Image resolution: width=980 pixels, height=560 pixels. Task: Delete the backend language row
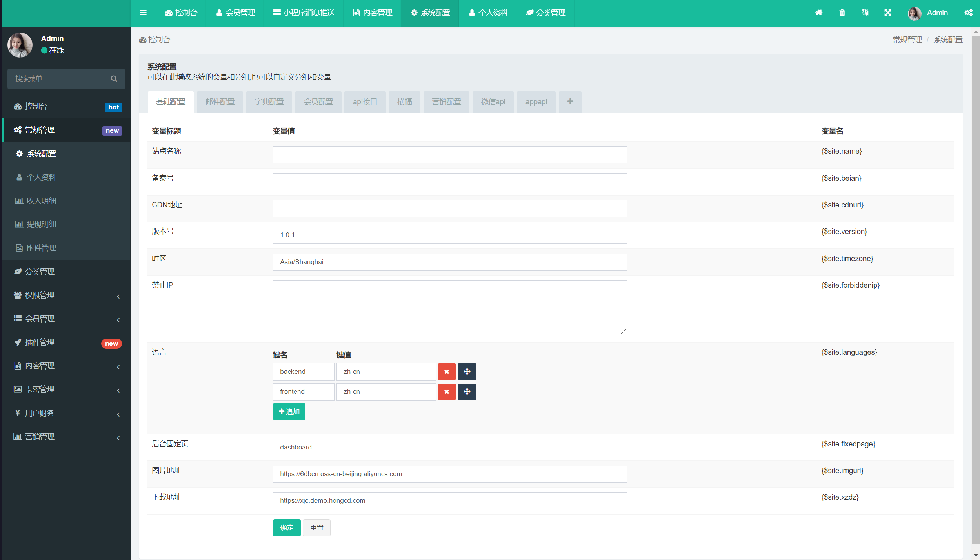coord(447,372)
